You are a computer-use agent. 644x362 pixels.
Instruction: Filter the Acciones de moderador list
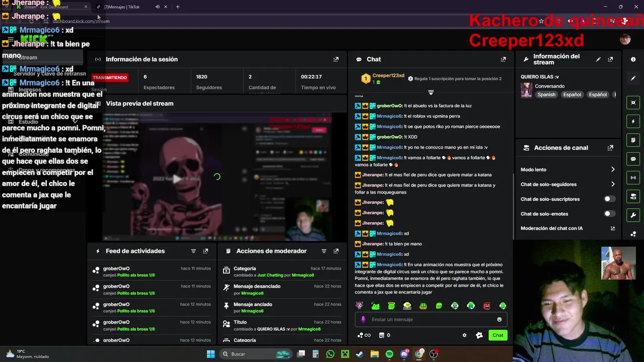click(x=324, y=251)
